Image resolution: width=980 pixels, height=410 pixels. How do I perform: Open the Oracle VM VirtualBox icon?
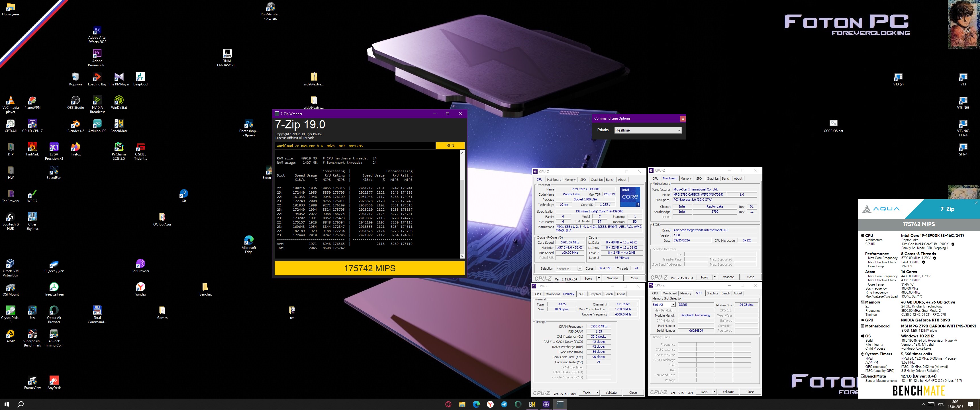point(11,268)
